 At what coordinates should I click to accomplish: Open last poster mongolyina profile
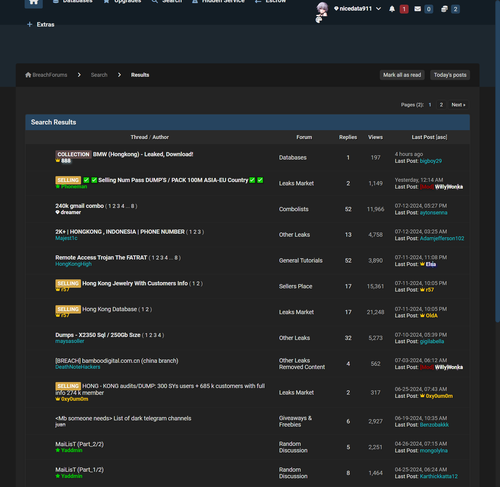click(434, 451)
